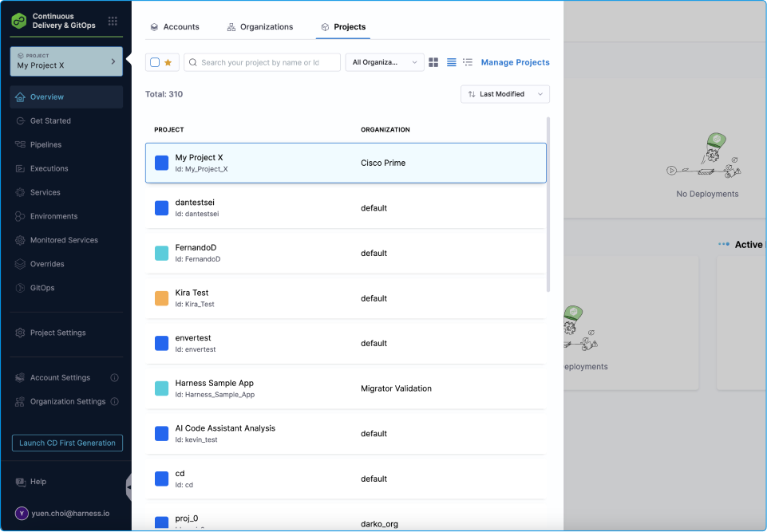The width and height of the screenshot is (767, 532).
Task: Open Help in the sidebar
Action: click(38, 482)
